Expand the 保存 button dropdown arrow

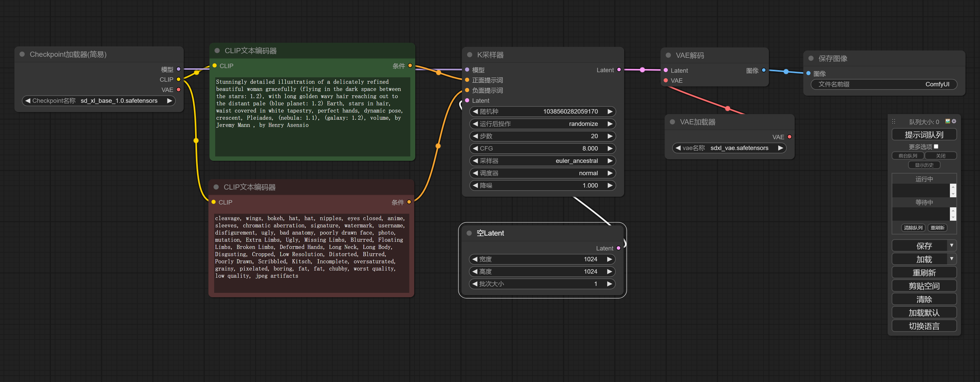(x=951, y=246)
